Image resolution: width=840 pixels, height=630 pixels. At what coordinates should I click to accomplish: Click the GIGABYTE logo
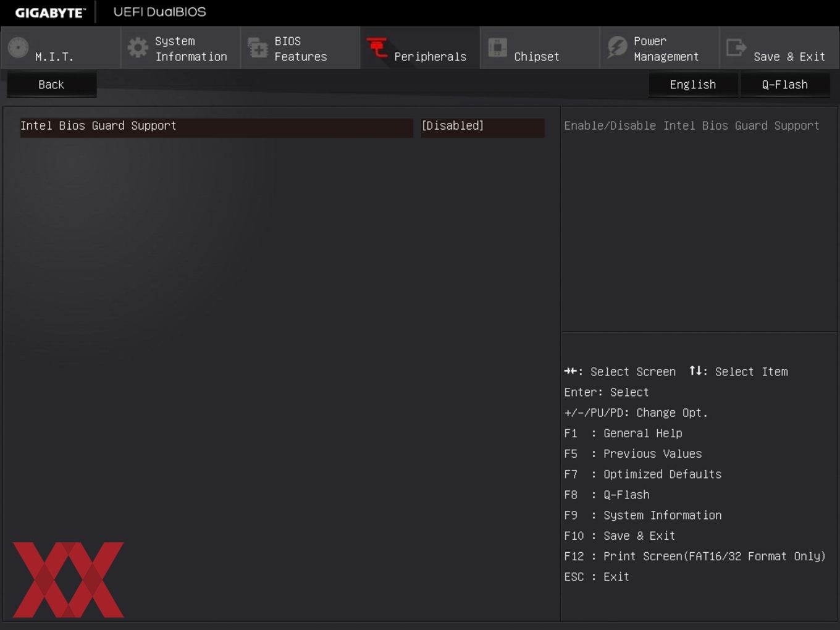[x=50, y=12]
